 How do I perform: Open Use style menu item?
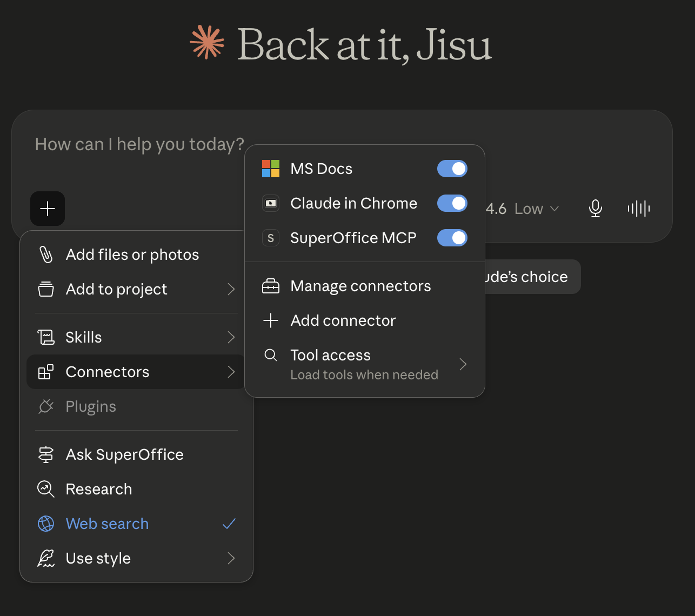(136, 558)
